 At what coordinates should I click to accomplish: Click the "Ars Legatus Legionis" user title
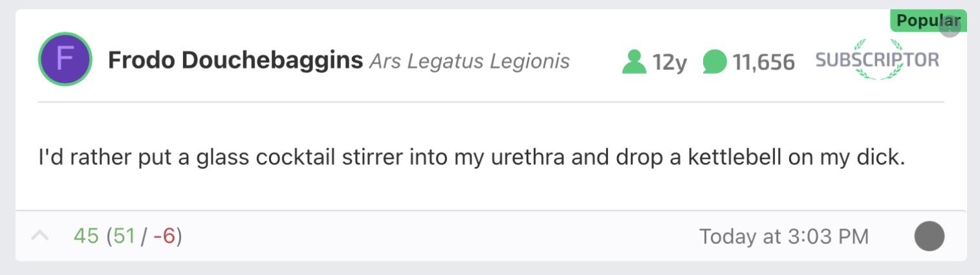[469, 61]
